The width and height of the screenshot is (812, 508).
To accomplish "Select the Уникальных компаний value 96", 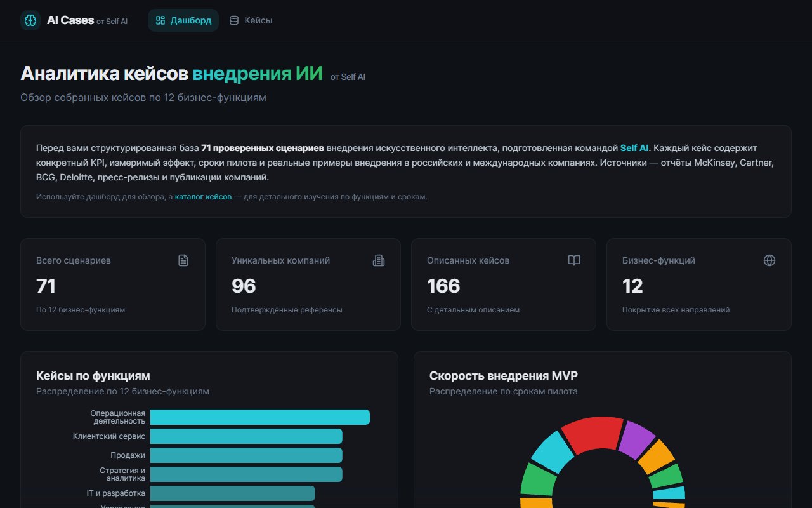I will 244,286.
